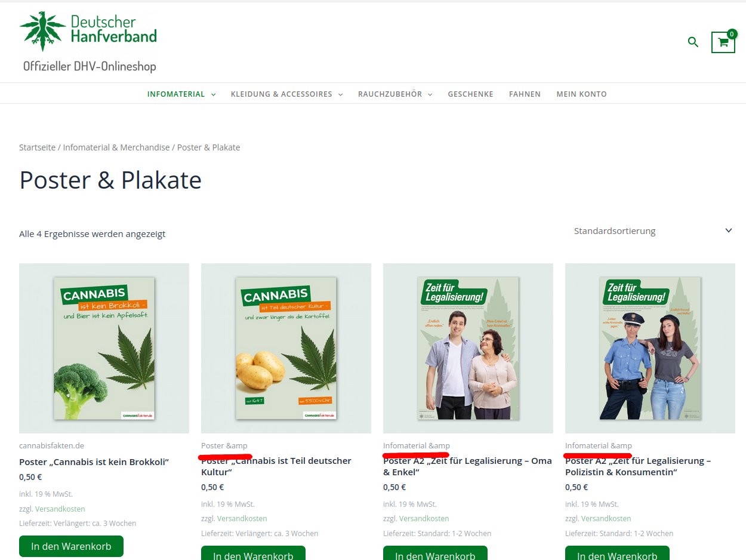
Task: Open the Fahnen menu item
Action: [x=525, y=94]
